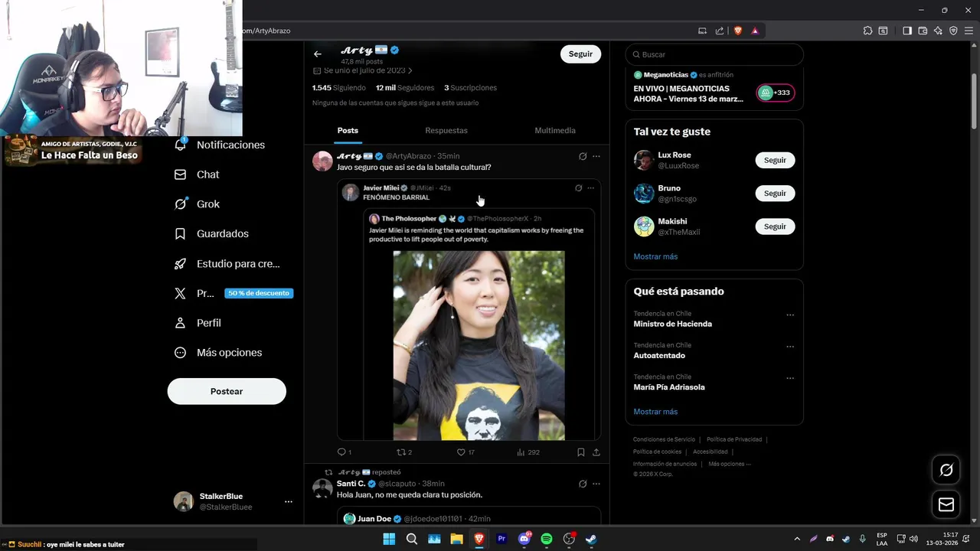Click Grok icon on Javier Milei's quoted post
The width and height of the screenshot is (980, 551).
click(579, 188)
